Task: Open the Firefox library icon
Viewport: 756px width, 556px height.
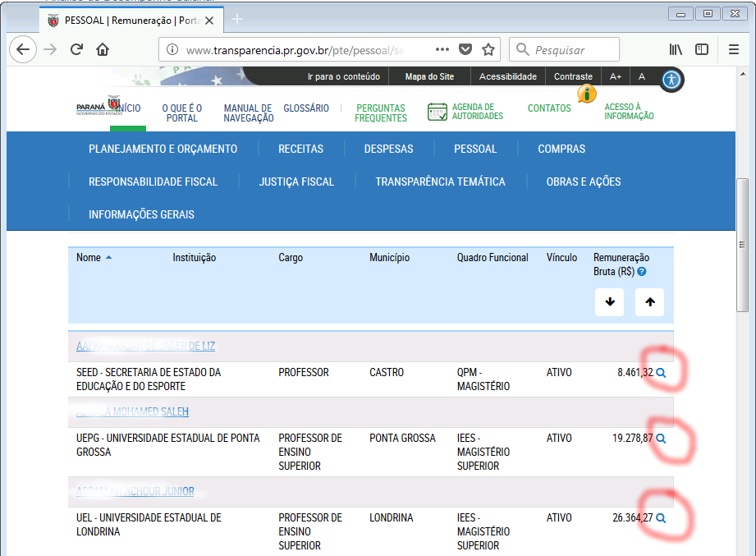Action: (676, 49)
